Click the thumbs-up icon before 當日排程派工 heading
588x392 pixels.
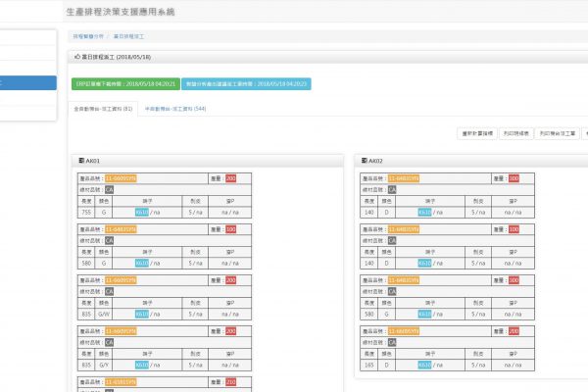77,57
